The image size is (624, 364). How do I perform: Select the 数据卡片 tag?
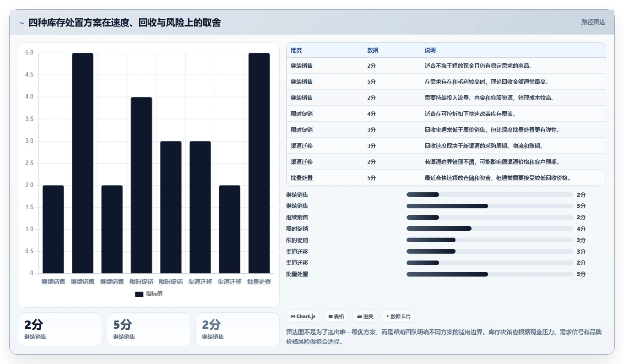click(x=398, y=316)
